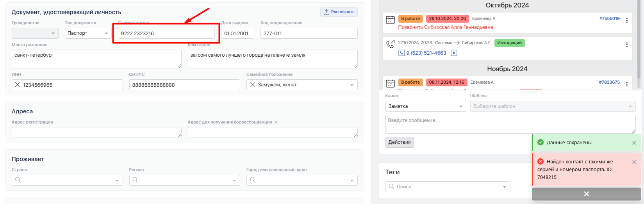Click the Серия и номер passport field

166,33
